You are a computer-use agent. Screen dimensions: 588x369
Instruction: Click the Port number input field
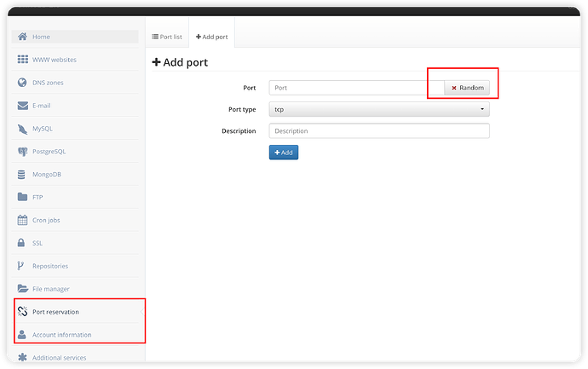[x=356, y=88]
